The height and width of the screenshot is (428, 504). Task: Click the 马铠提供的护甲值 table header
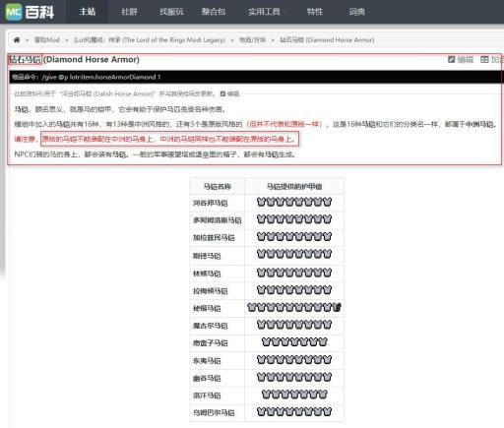click(x=294, y=186)
